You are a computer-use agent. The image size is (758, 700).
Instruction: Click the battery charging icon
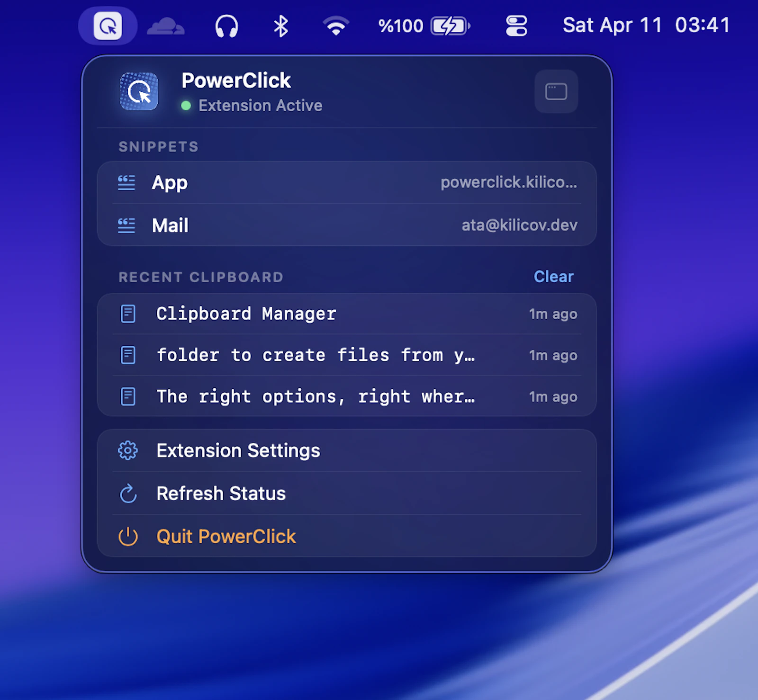pos(450,26)
